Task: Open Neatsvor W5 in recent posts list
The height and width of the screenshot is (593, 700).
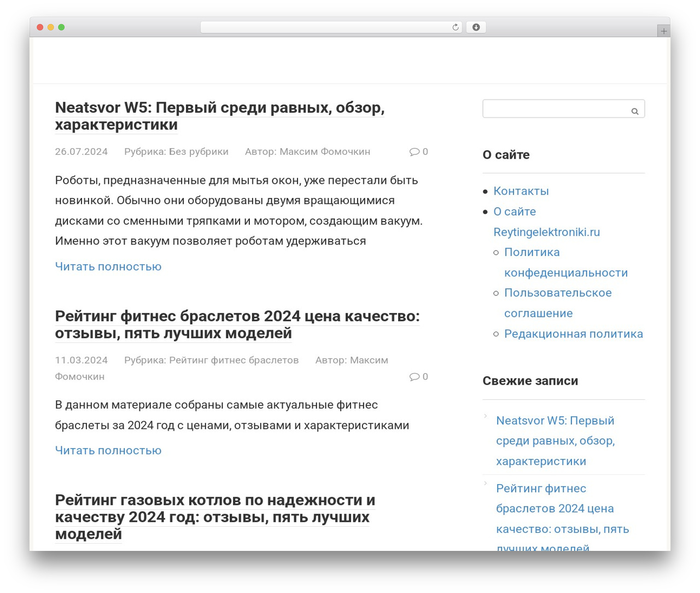Action: tap(556, 441)
